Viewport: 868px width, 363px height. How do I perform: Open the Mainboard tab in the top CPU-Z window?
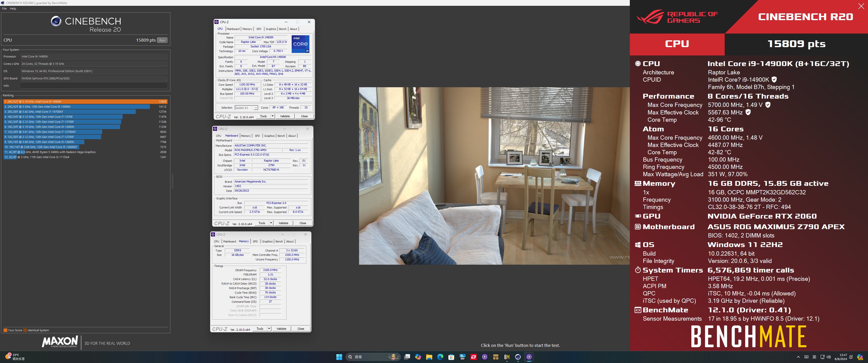233,29
